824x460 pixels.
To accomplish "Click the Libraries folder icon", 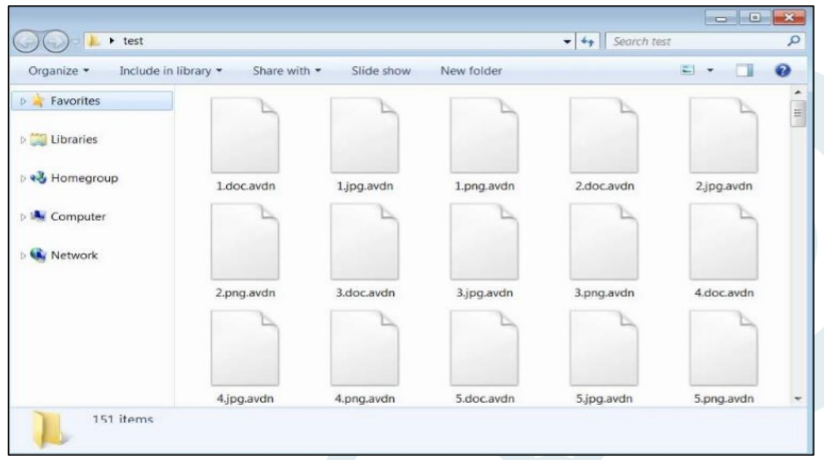I will (38, 139).
